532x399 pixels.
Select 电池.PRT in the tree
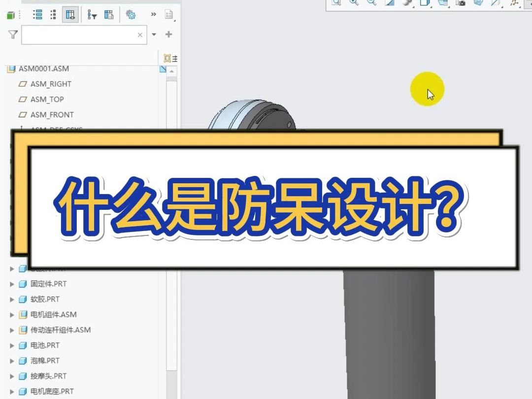click(x=45, y=345)
